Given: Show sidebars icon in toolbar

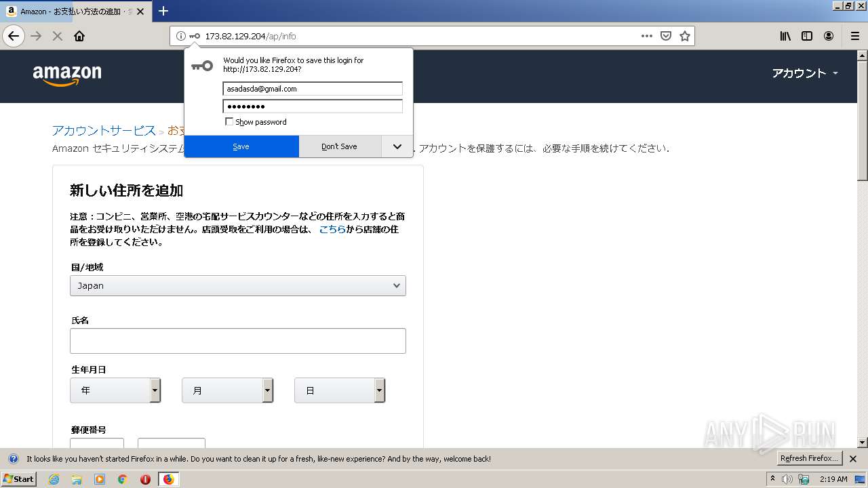Looking at the screenshot, I should [807, 36].
